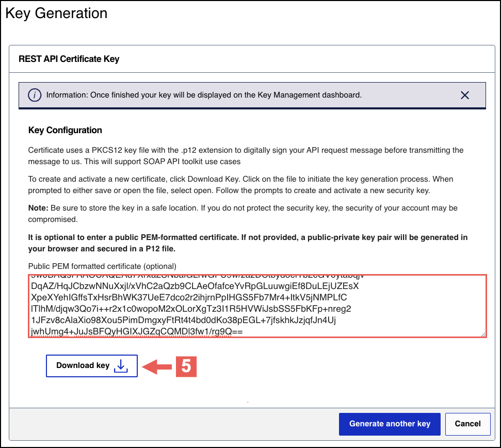Viewport: 501px width, 448px height.
Task: Click the information message text in the banner
Action: (x=204, y=95)
